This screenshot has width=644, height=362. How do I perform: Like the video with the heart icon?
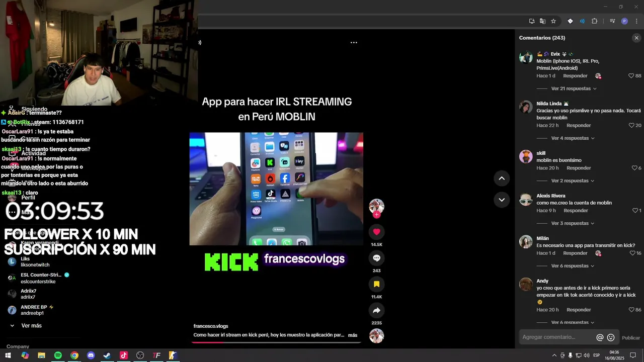(x=376, y=232)
